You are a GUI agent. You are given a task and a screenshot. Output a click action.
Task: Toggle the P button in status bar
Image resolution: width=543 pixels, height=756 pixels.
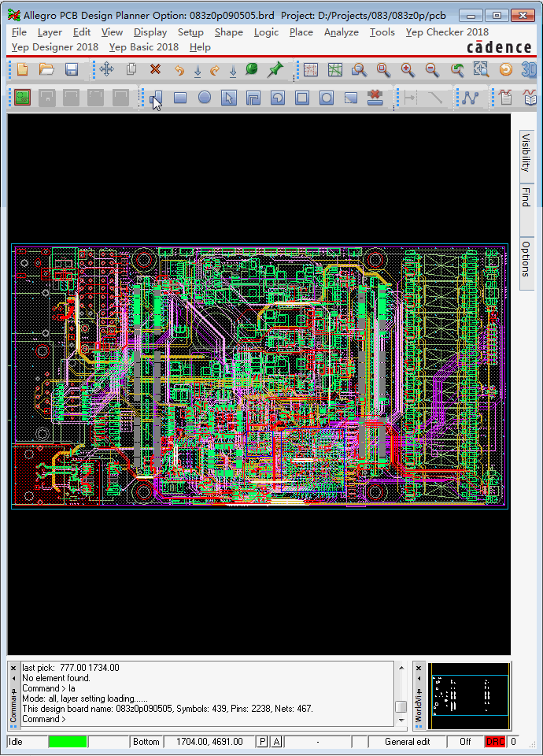pos(262,742)
